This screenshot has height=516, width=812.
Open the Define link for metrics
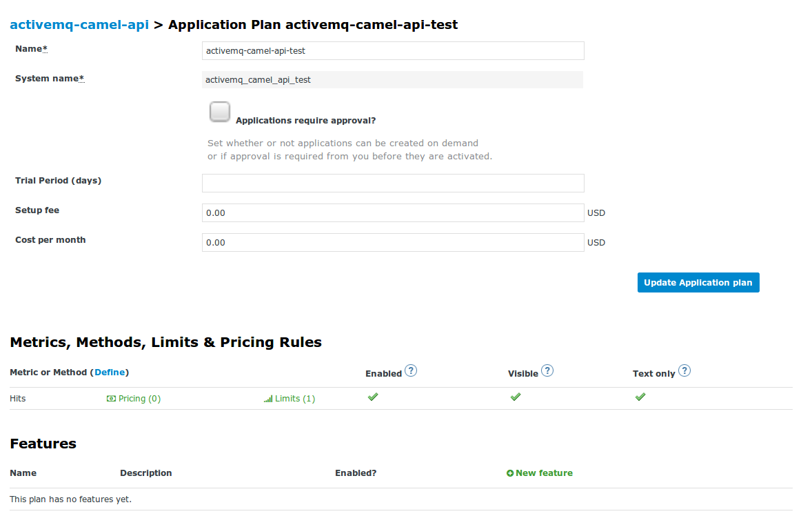[110, 372]
